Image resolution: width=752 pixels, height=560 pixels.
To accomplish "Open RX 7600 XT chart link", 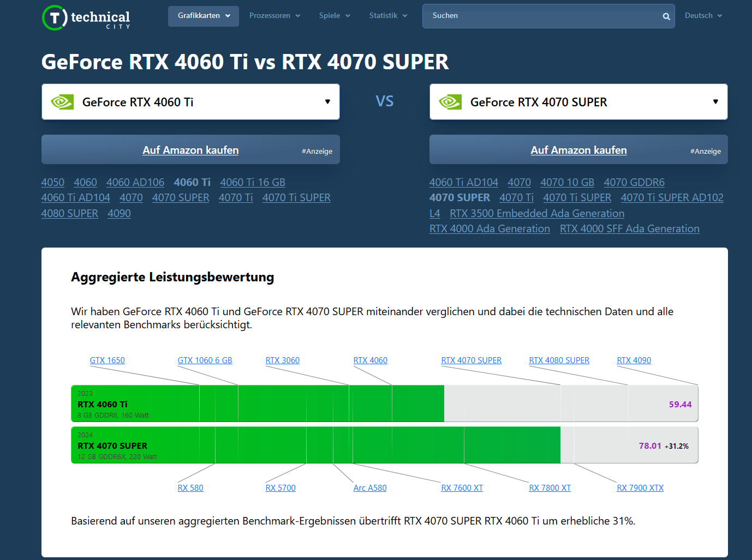I will pos(462,488).
